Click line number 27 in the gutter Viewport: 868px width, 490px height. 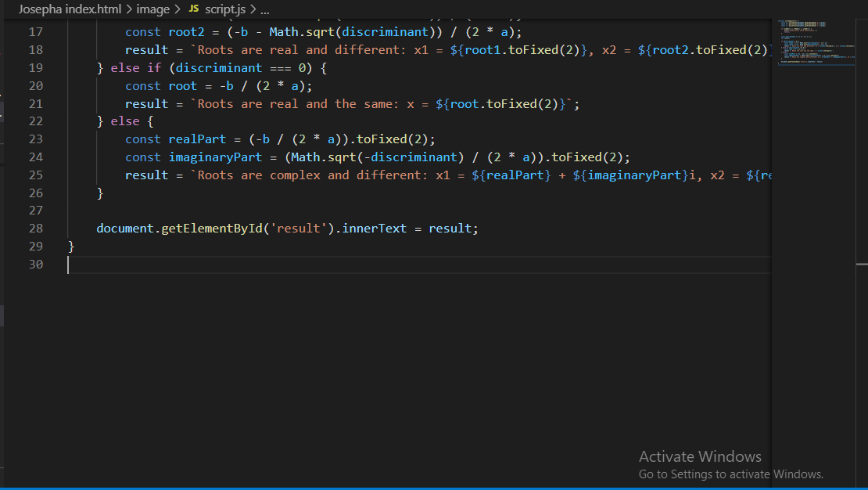coord(36,211)
